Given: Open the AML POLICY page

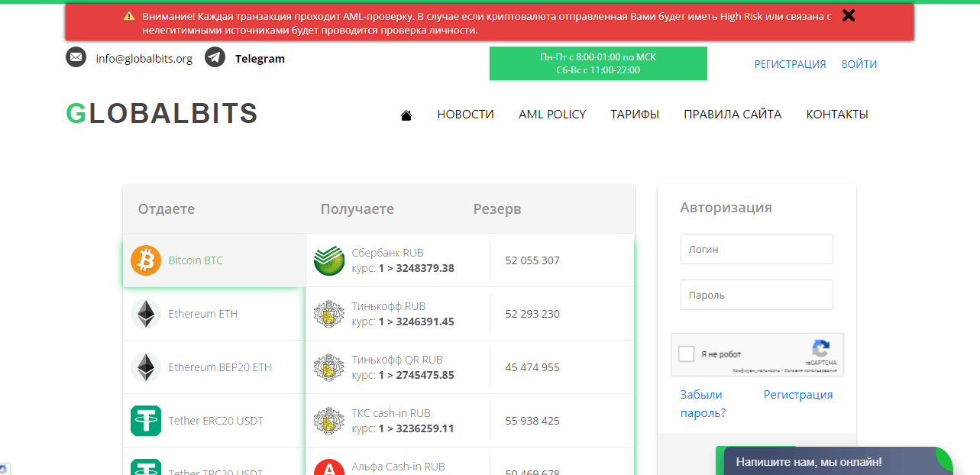Looking at the screenshot, I should pos(552,115).
